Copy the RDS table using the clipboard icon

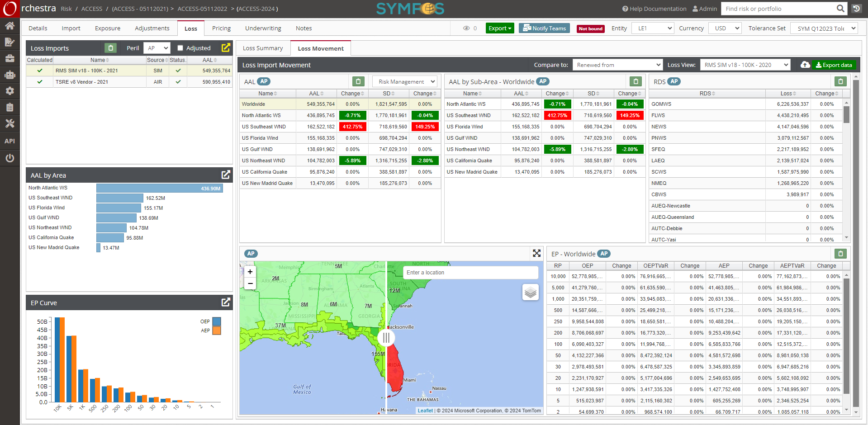[840, 81]
